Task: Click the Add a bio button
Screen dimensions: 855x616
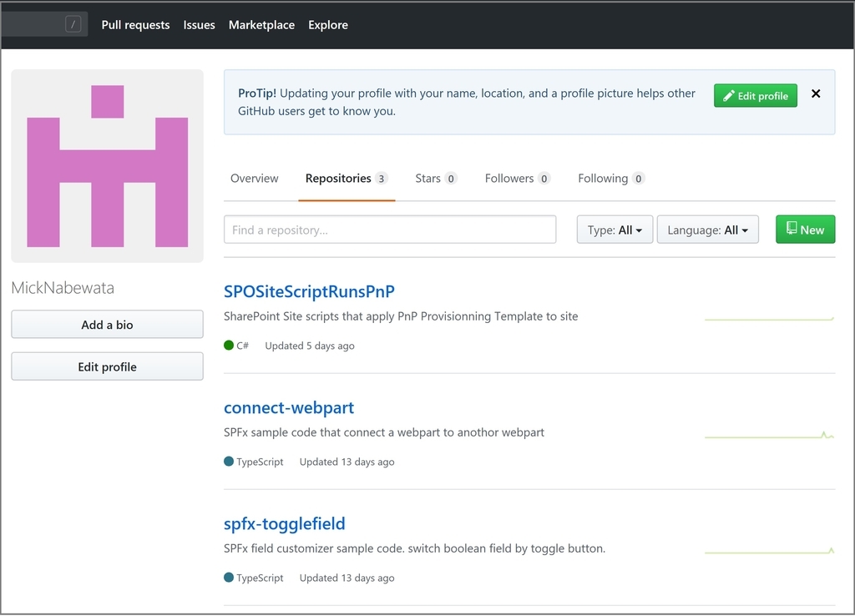Action: (108, 325)
